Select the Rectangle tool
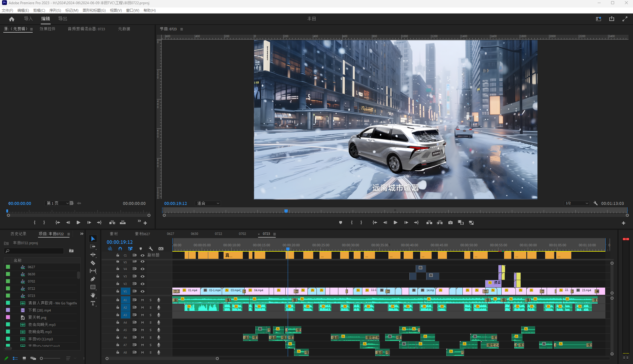This screenshot has width=633, height=364. coord(93,287)
